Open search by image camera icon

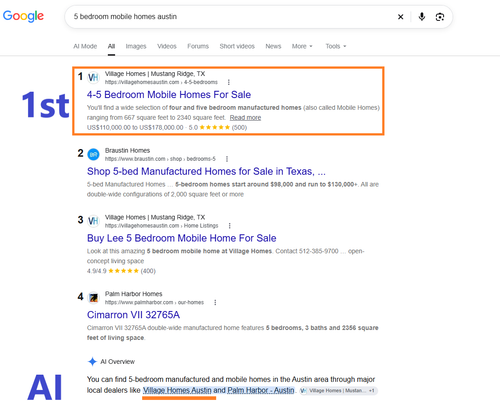pos(440,17)
